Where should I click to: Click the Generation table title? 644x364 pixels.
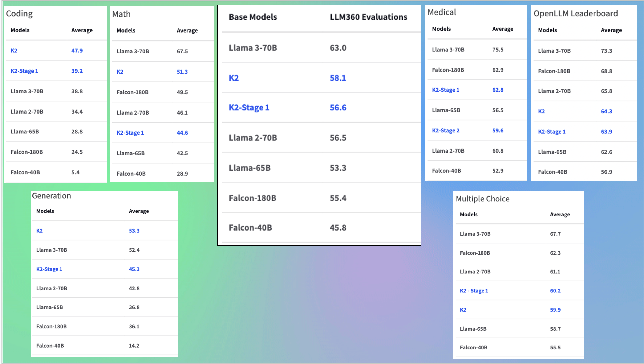[x=52, y=196]
